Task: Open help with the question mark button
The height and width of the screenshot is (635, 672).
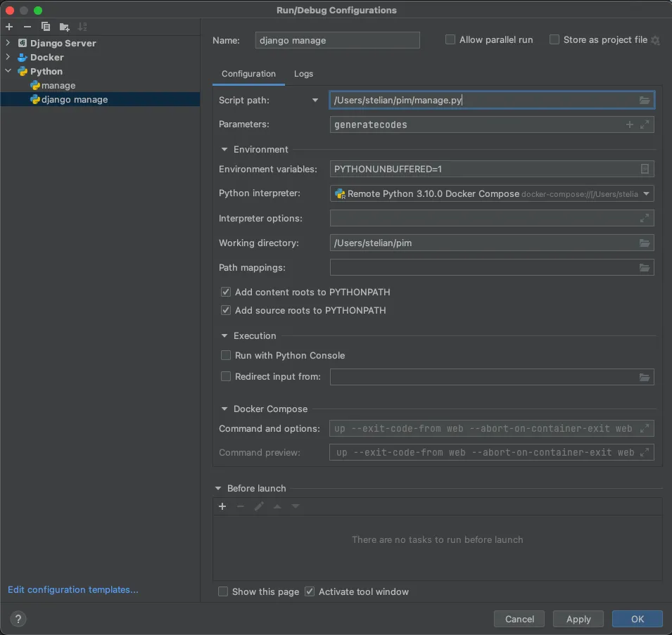Action: pyautogui.click(x=18, y=619)
